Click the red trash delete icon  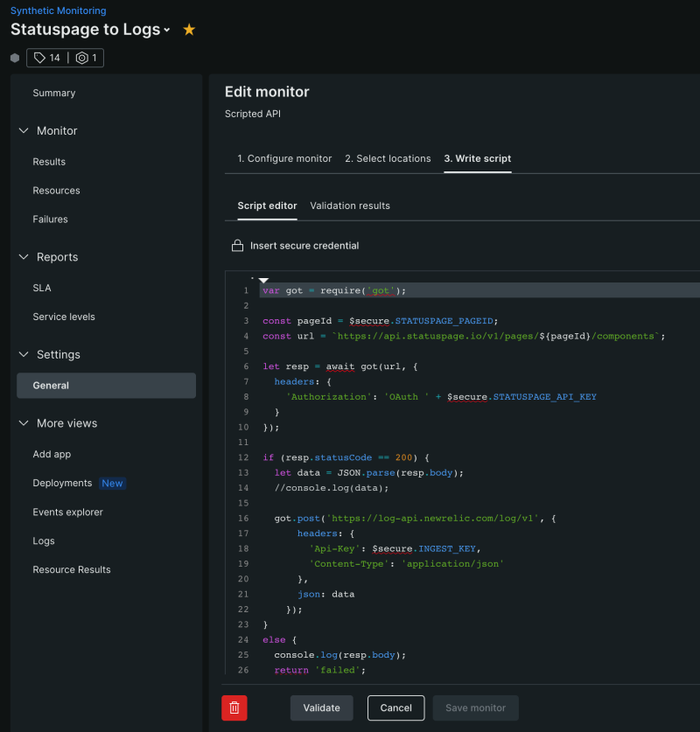coord(234,708)
